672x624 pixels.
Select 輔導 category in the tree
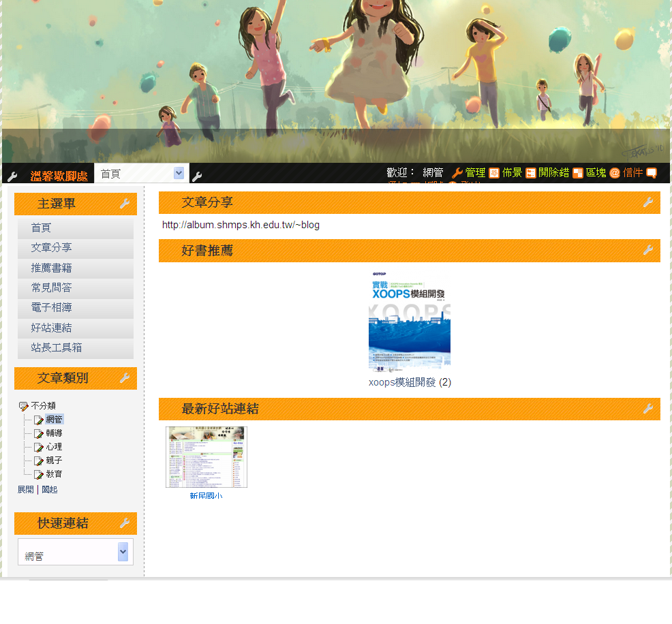(x=54, y=433)
